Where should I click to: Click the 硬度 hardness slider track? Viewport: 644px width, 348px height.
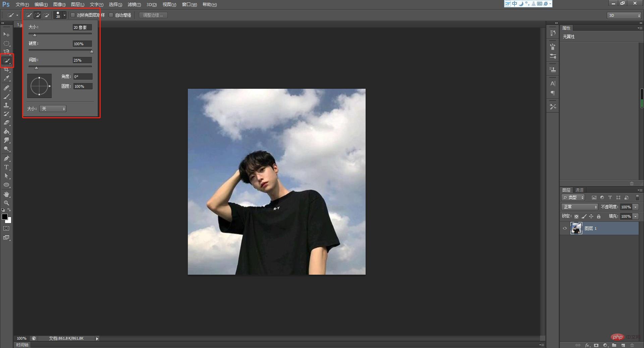point(60,50)
